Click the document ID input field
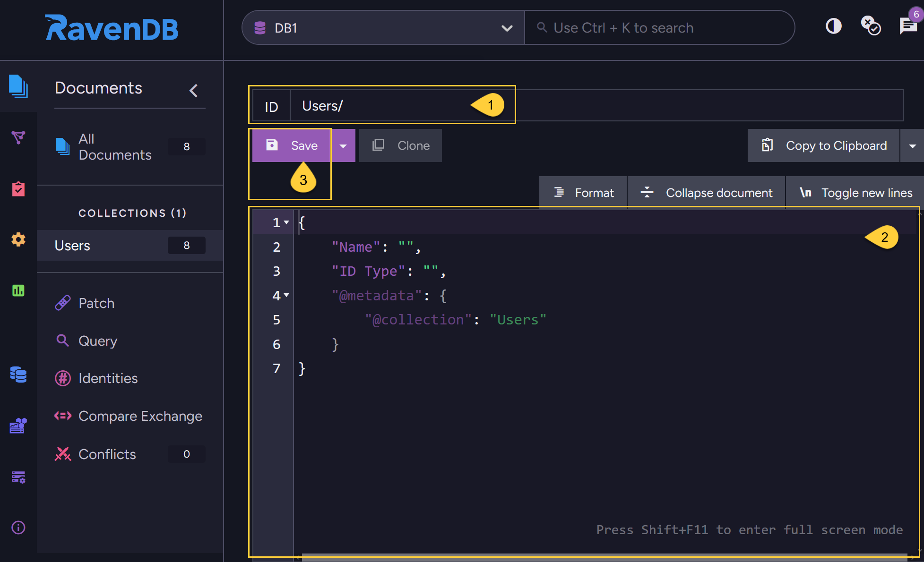 pos(596,106)
